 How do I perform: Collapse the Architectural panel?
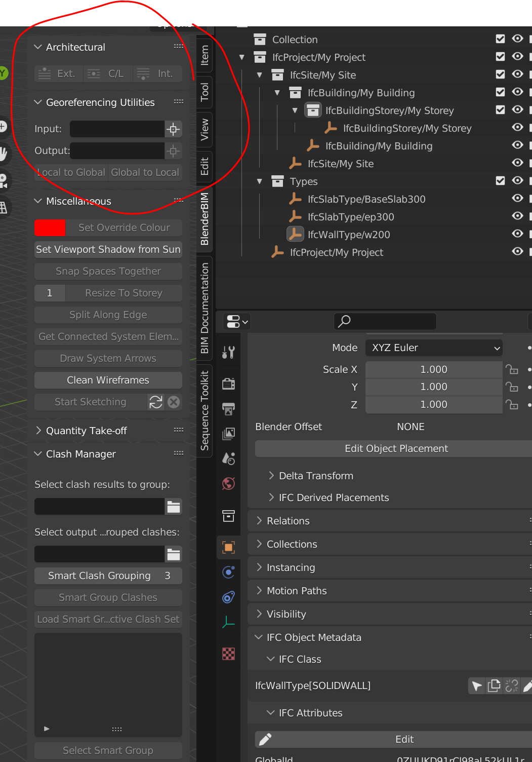38,47
